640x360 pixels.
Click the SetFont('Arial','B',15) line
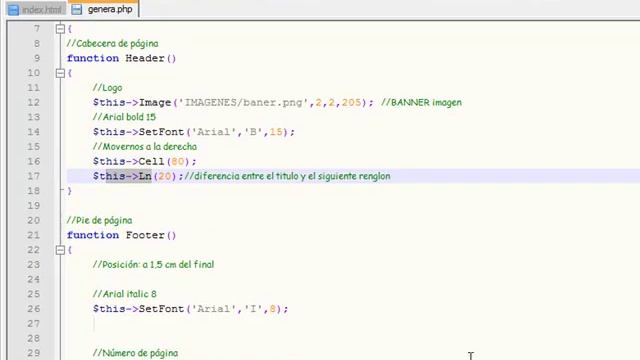[194, 132]
